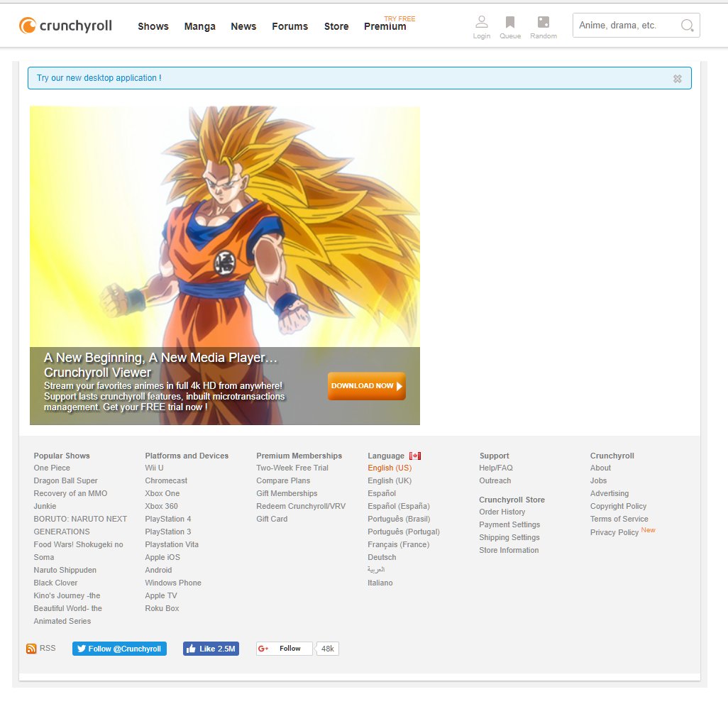Open the Gift Memberships link

click(287, 493)
